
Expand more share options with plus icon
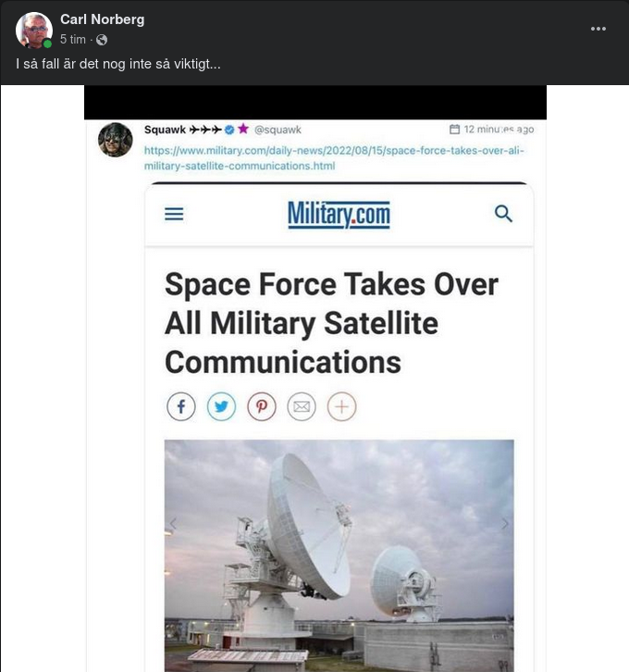[341, 406]
